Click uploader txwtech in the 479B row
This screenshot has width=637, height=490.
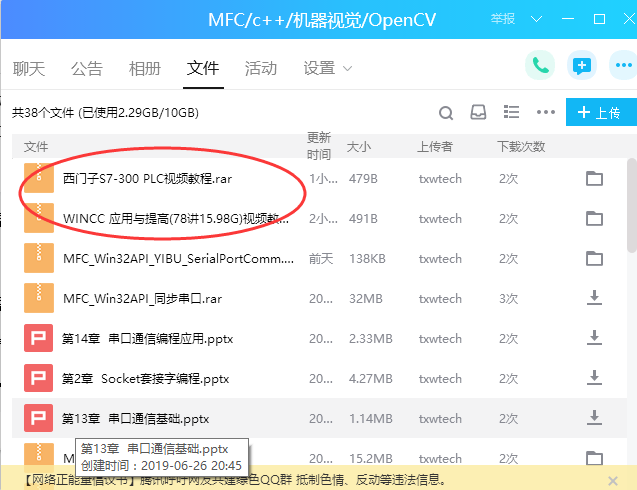click(440, 179)
